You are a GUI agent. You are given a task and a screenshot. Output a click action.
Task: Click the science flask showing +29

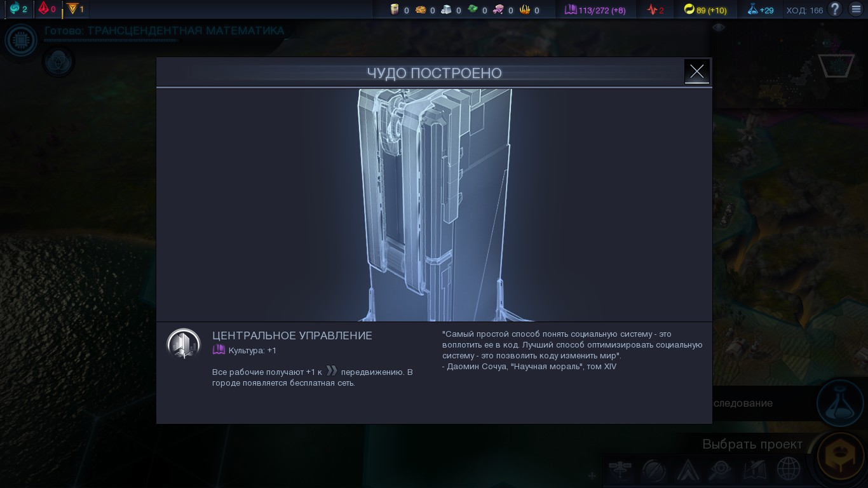[761, 10]
